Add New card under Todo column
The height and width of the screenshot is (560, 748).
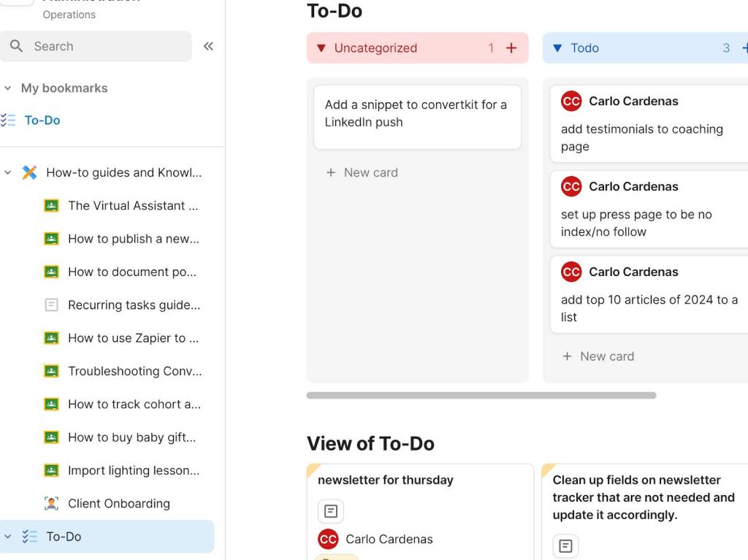[x=598, y=356]
